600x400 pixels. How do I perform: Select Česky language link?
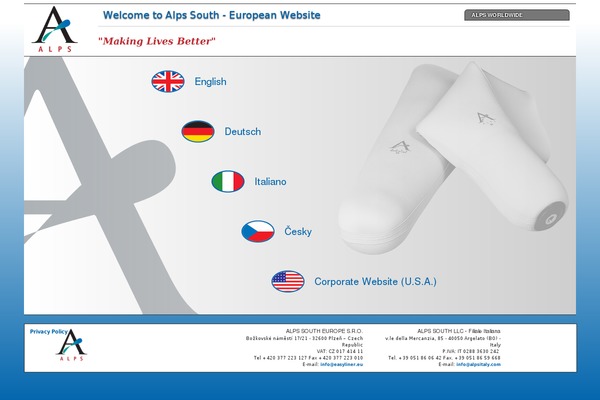[x=298, y=231]
